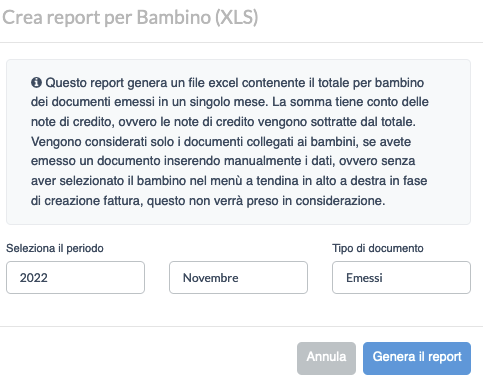The height and width of the screenshot is (387, 483).
Task: Click the Annulla button
Action: 326,358
